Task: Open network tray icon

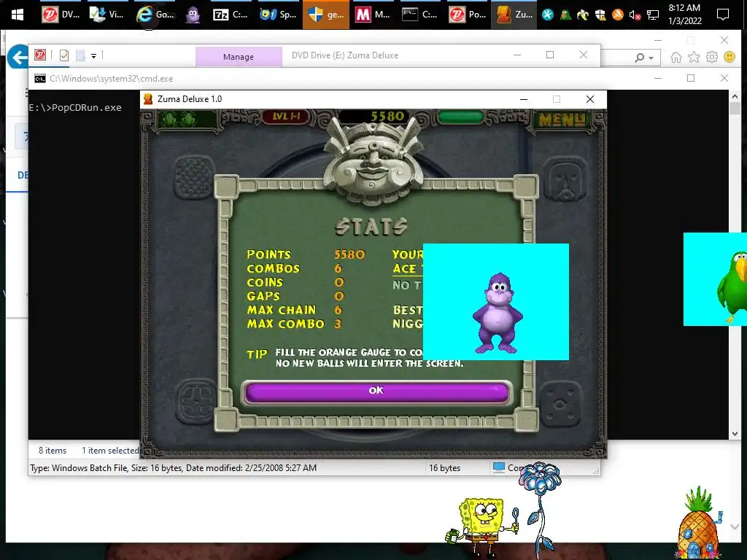Action: tap(653, 15)
